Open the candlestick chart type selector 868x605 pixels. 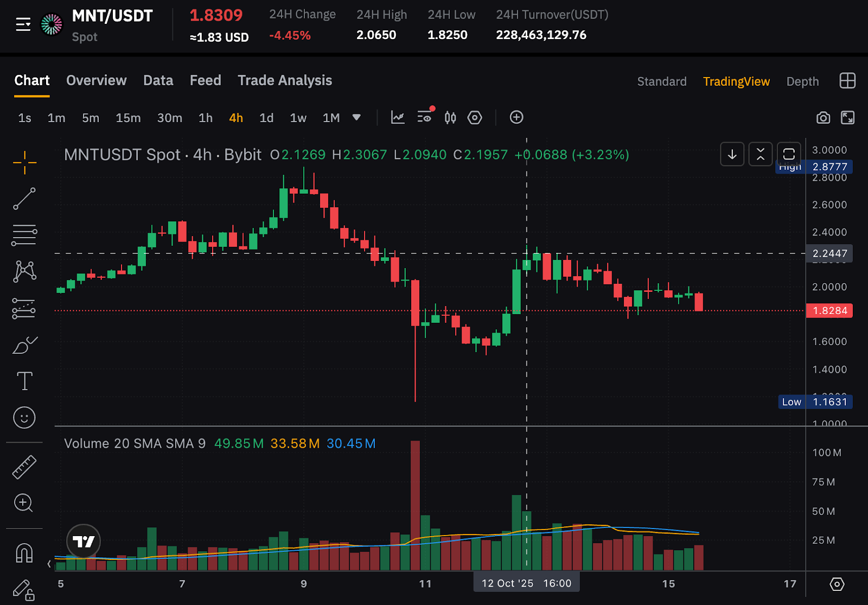coord(450,118)
